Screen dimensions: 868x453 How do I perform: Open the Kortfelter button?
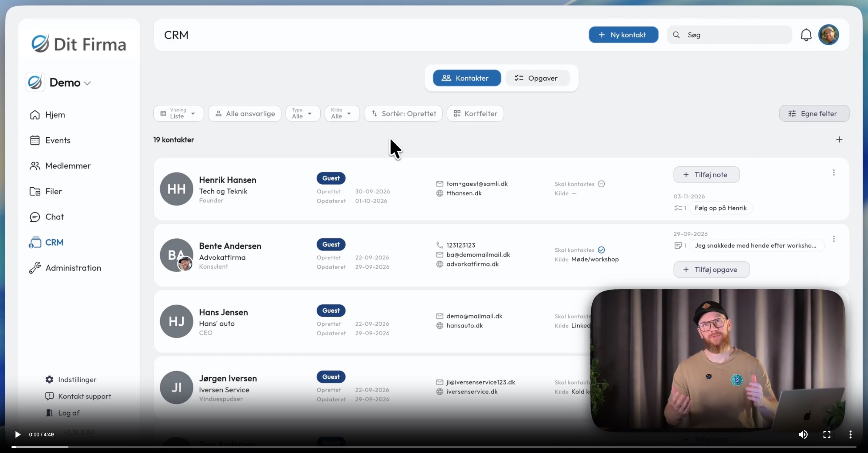point(475,113)
